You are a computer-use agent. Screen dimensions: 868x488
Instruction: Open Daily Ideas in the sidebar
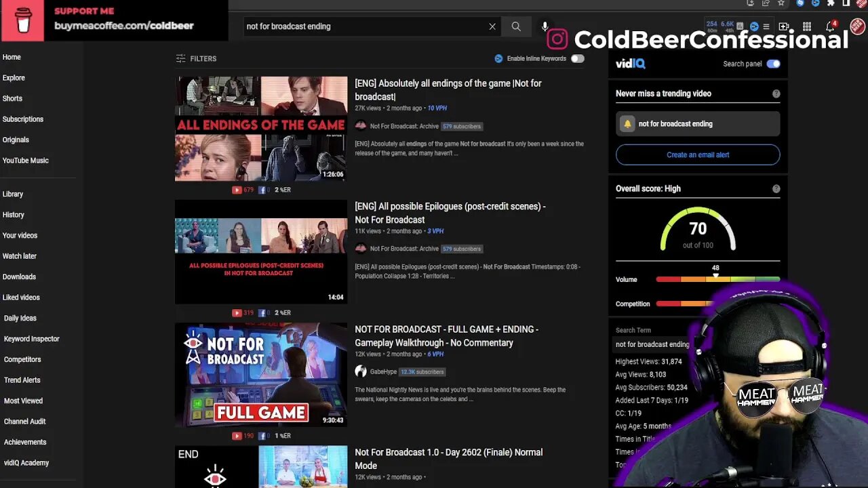point(20,319)
